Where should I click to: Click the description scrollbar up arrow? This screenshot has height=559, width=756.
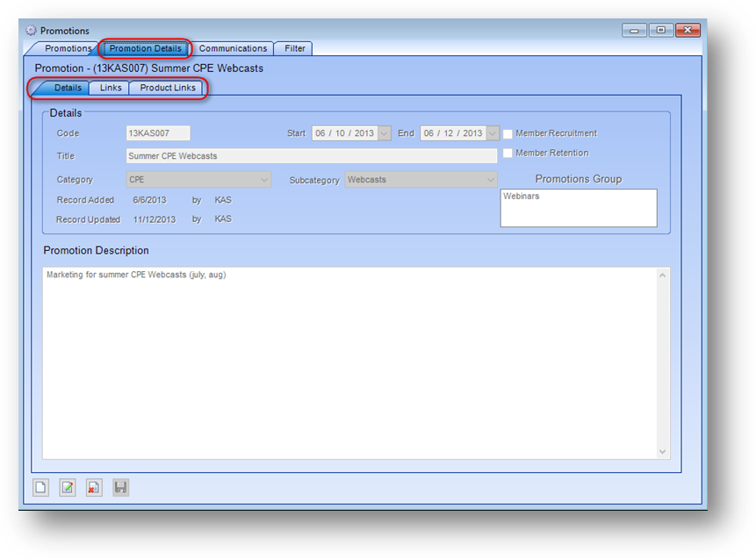[x=662, y=276]
